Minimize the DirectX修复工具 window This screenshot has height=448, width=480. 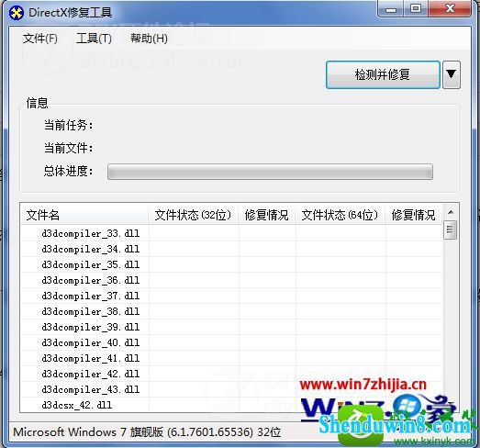coord(391,9)
